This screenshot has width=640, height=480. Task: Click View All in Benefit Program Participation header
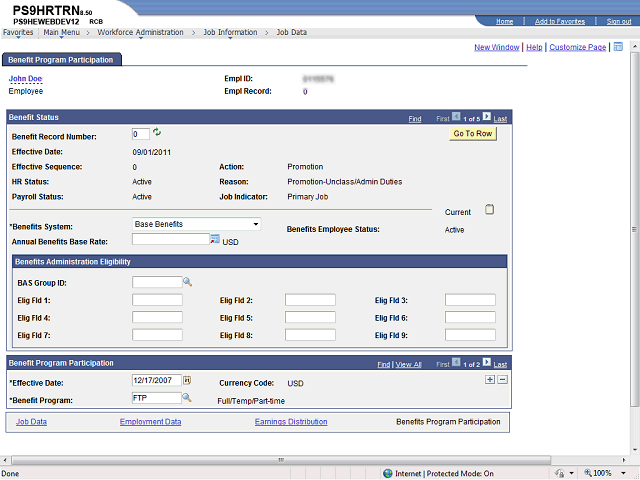pyautogui.click(x=408, y=364)
